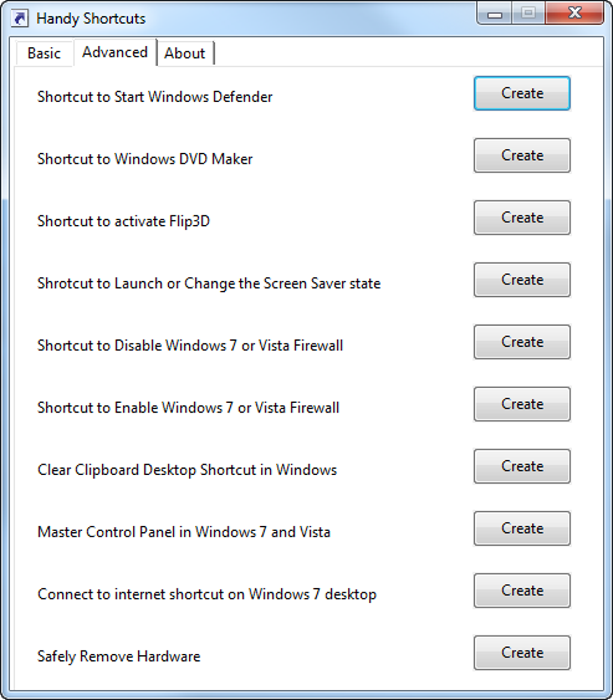The height and width of the screenshot is (700, 613).
Task: Create the Windows DVD Maker shortcut
Action: coord(522,156)
